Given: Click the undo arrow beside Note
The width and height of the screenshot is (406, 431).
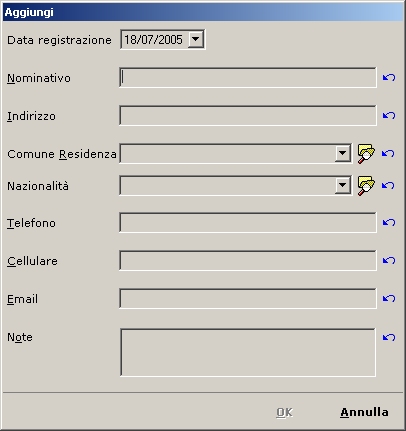Looking at the screenshot, I should click(389, 338).
